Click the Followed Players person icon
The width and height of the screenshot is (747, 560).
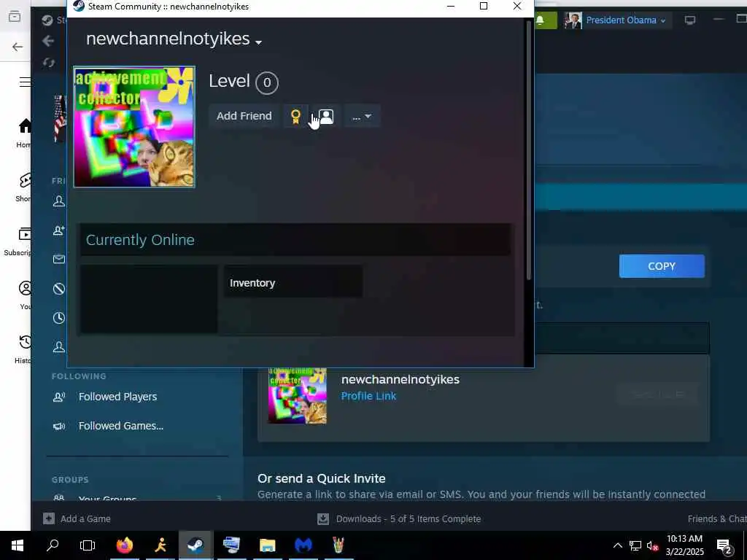tap(59, 397)
